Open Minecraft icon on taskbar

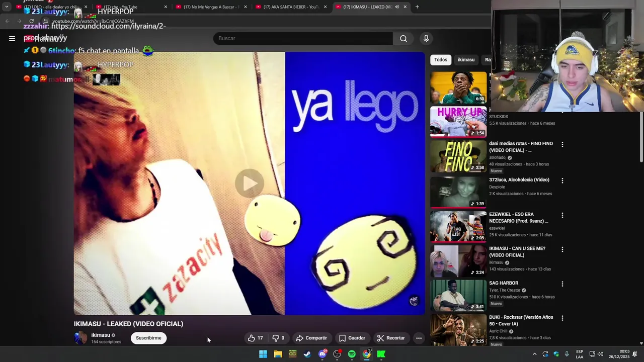pos(292,354)
